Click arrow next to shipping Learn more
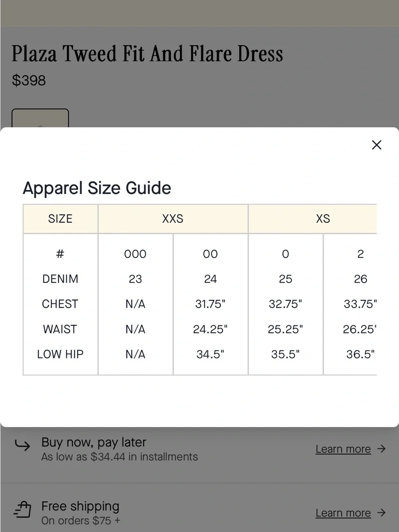399x532 pixels. point(381,513)
